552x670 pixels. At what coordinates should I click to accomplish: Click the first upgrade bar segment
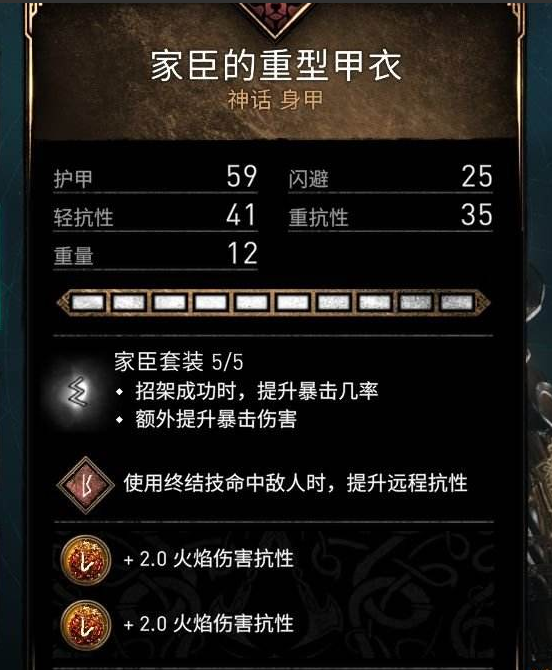(88, 303)
